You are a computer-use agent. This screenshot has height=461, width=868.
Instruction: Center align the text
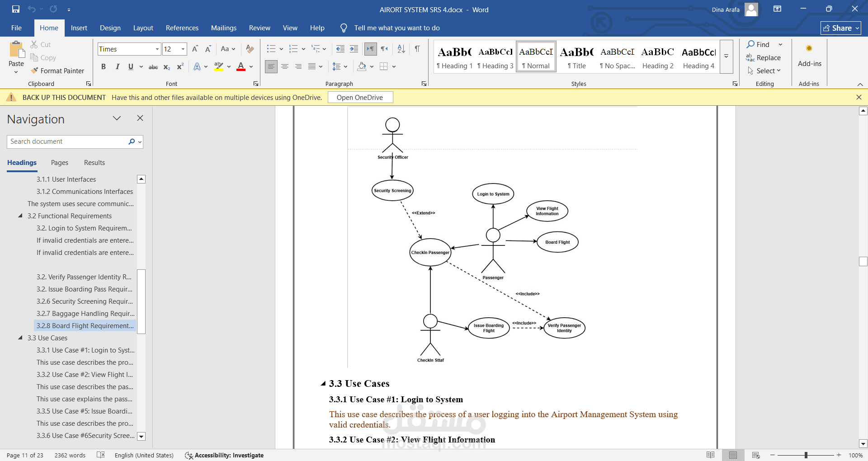pyautogui.click(x=285, y=66)
